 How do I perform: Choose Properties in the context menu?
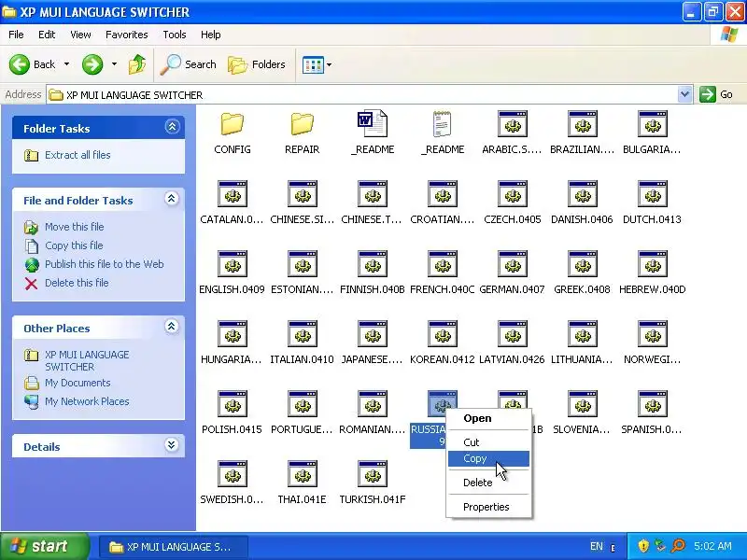click(x=488, y=507)
